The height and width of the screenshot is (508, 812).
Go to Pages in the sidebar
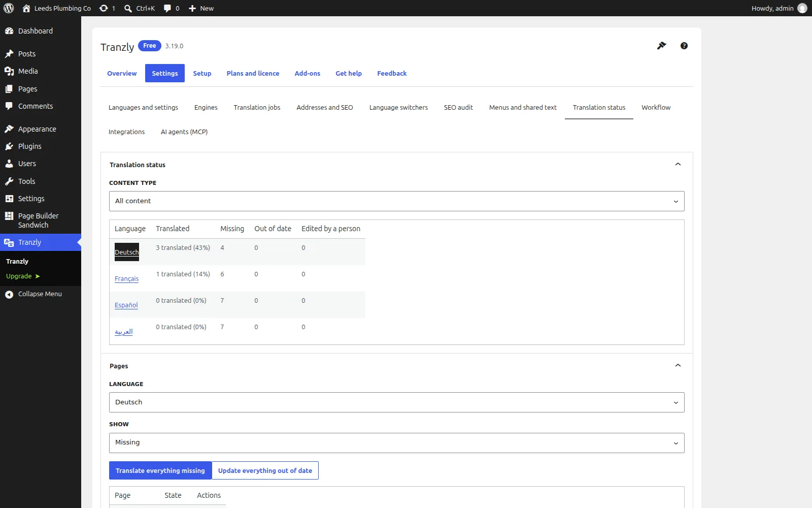(41, 89)
